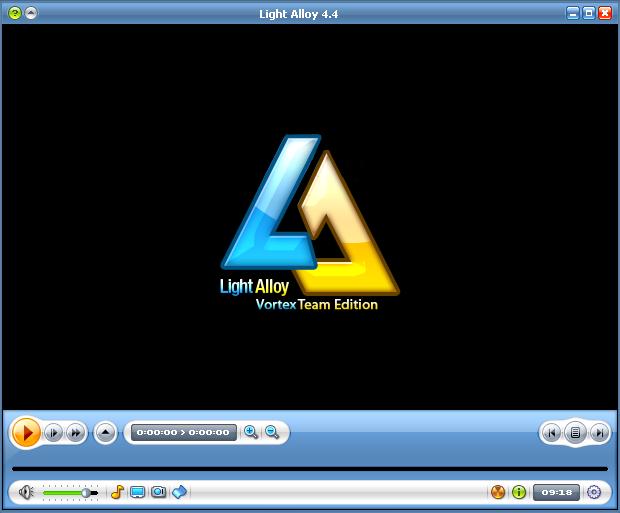Click the volume slider handle
Image resolution: width=620 pixels, height=513 pixels.
[x=87, y=492]
